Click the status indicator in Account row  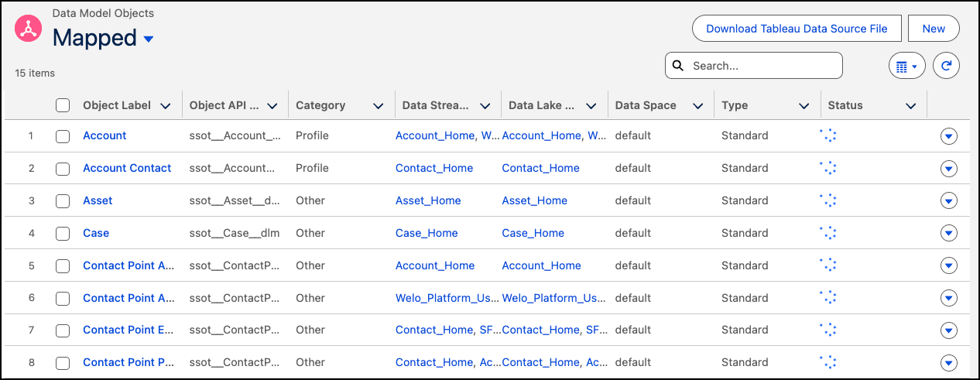coord(828,136)
